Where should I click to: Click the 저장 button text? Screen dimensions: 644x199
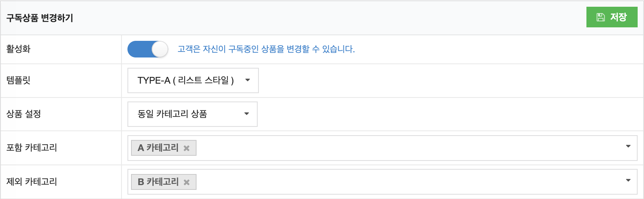tap(618, 17)
